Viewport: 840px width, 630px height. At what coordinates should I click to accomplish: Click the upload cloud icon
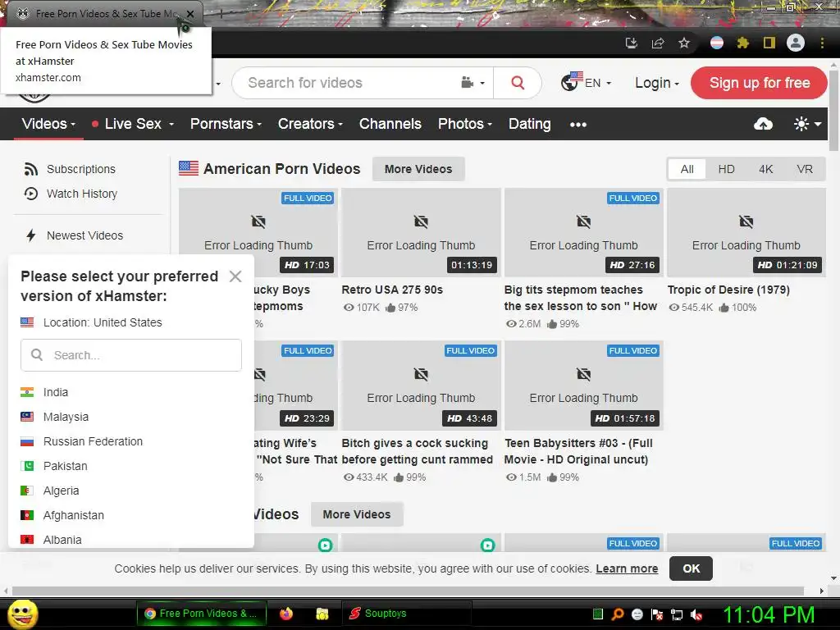[764, 125]
